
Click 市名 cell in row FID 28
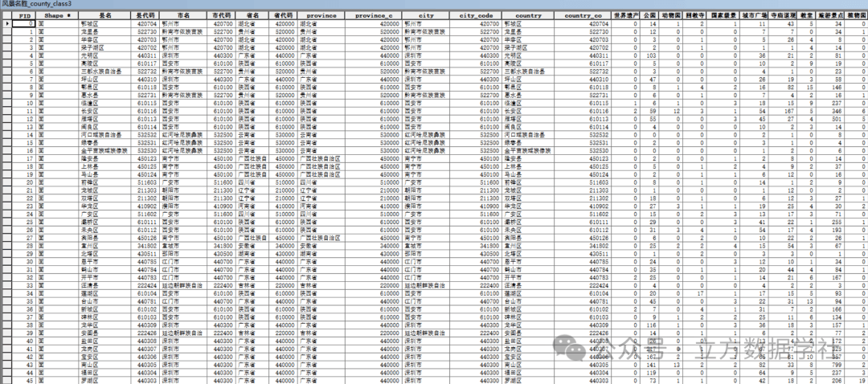(183, 246)
